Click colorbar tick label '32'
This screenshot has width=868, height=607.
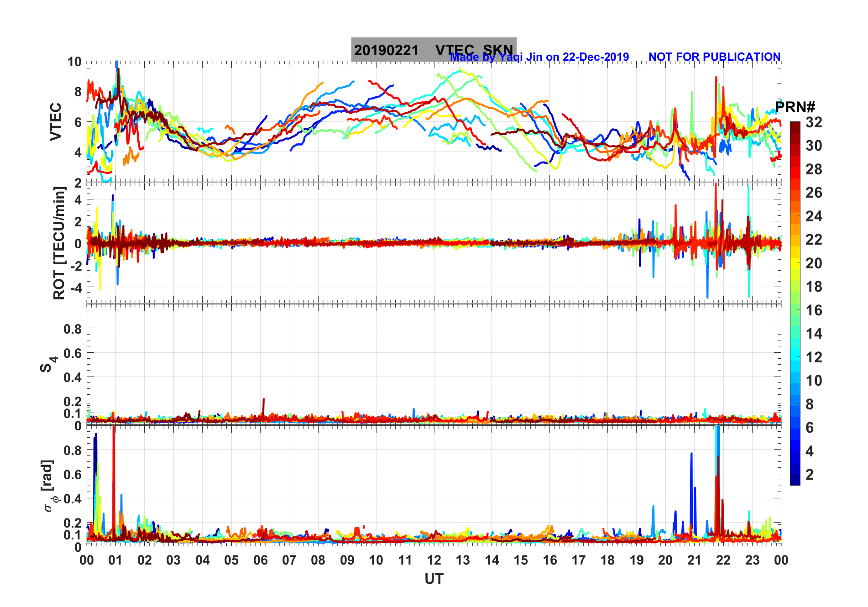(814, 122)
